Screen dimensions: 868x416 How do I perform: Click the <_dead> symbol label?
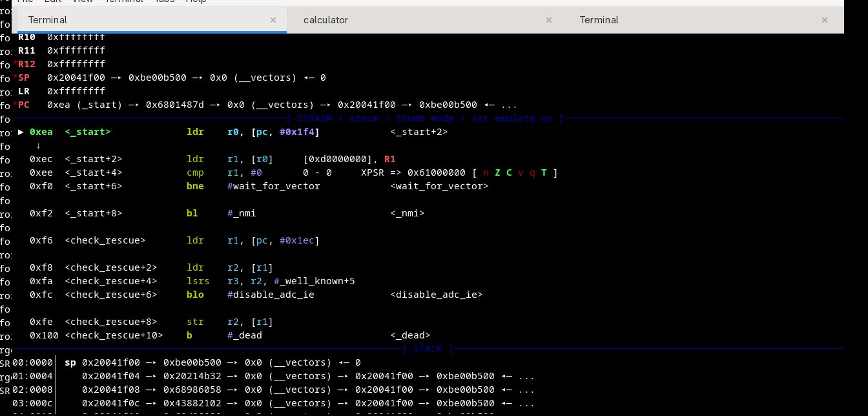pyautogui.click(x=410, y=335)
